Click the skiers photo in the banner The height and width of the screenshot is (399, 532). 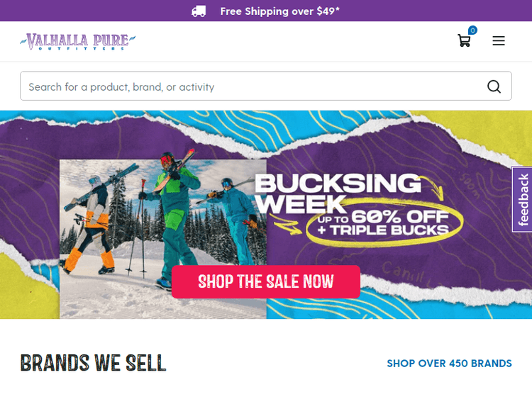click(x=163, y=239)
